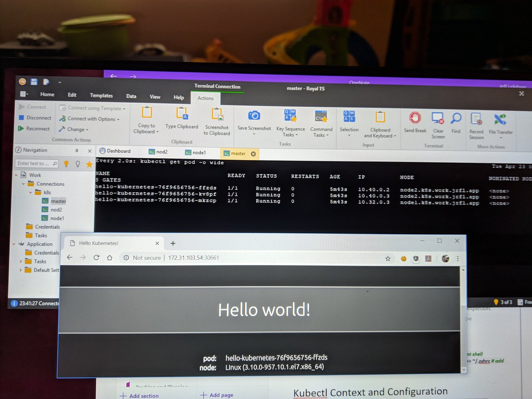The image size is (532, 399).
Task: Select node1 connection in tree
Action: tap(53, 218)
